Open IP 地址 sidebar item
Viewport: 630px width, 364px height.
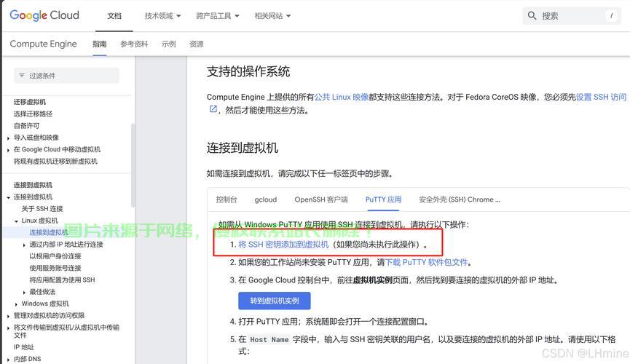tap(24, 347)
